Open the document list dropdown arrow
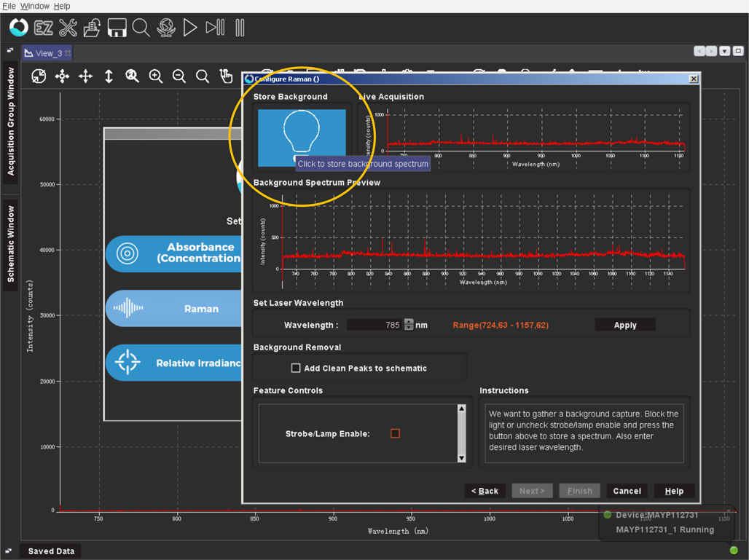This screenshot has height=560, width=749. click(725, 51)
